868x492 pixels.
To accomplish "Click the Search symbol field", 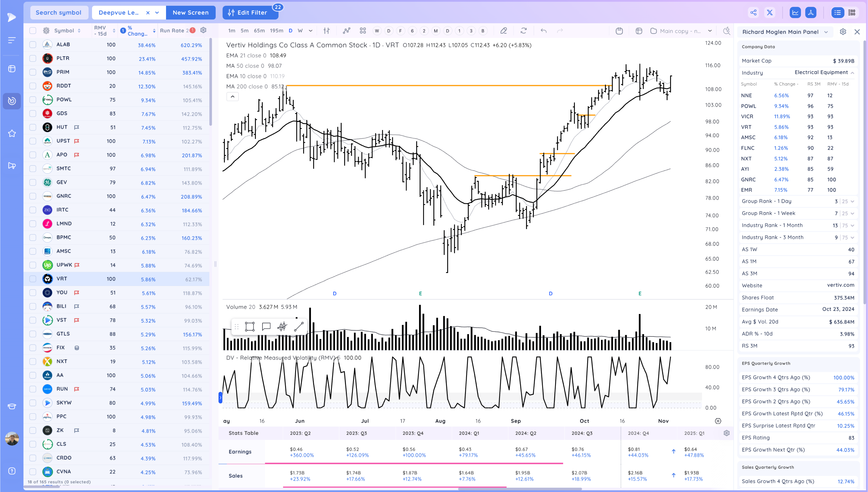I will pos(59,13).
